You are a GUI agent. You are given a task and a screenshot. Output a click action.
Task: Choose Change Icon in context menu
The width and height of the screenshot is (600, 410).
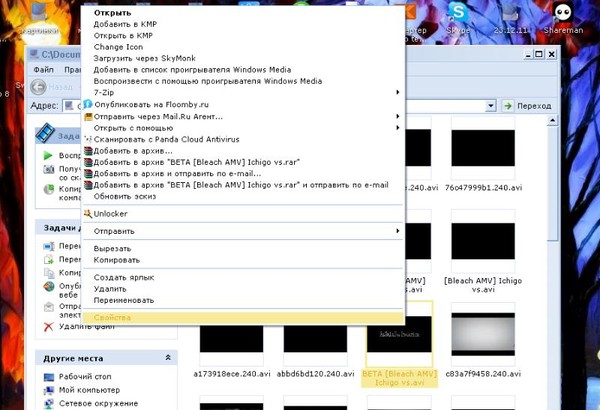[x=118, y=47]
